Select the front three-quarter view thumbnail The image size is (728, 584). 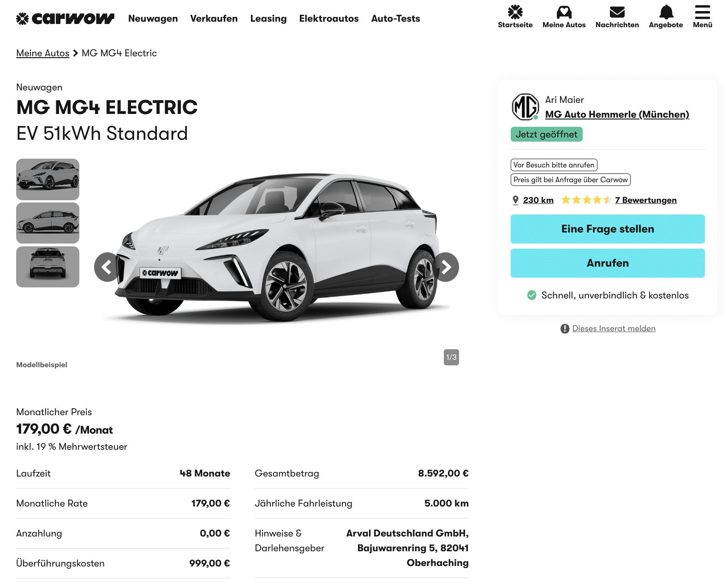click(x=48, y=179)
